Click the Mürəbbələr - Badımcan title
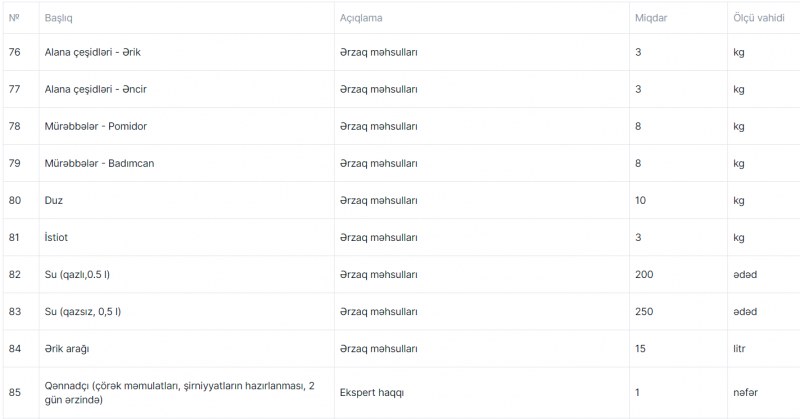The width and height of the screenshot is (800, 419). pos(99,163)
